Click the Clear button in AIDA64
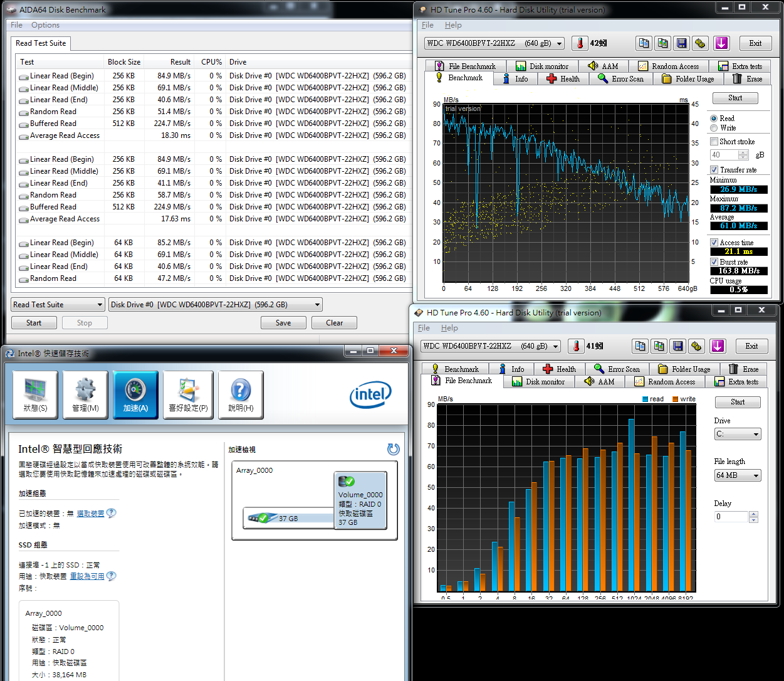Viewport: 784px width, 681px height. point(335,323)
